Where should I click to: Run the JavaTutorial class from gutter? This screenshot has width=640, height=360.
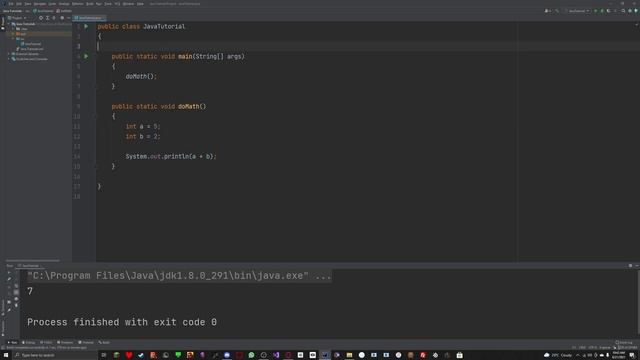click(86, 27)
